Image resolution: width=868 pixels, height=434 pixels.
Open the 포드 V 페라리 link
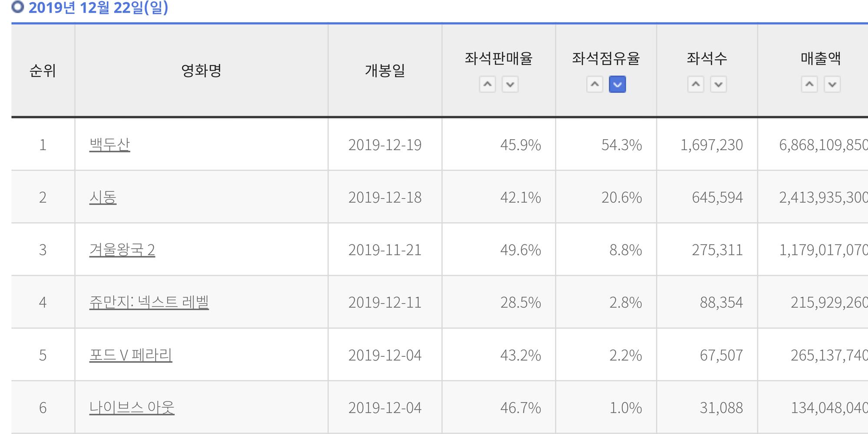[x=131, y=355]
